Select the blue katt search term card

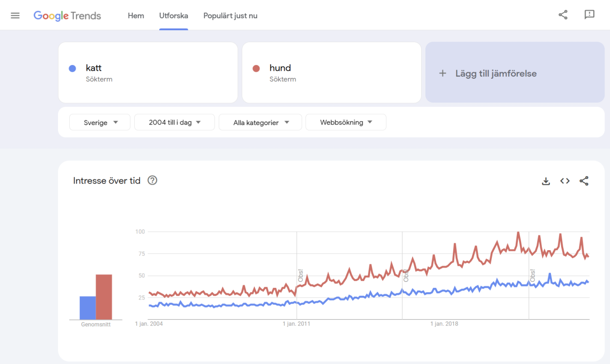point(148,72)
